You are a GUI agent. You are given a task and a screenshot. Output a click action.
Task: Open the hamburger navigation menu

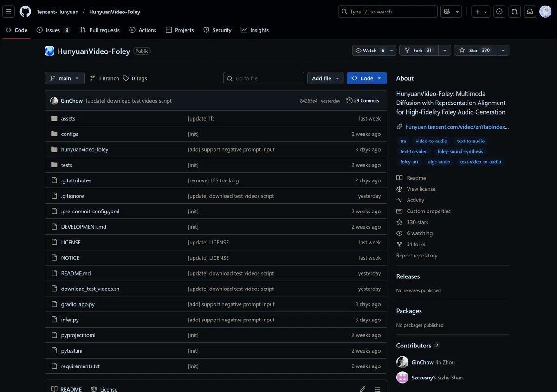[x=9, y=12]
